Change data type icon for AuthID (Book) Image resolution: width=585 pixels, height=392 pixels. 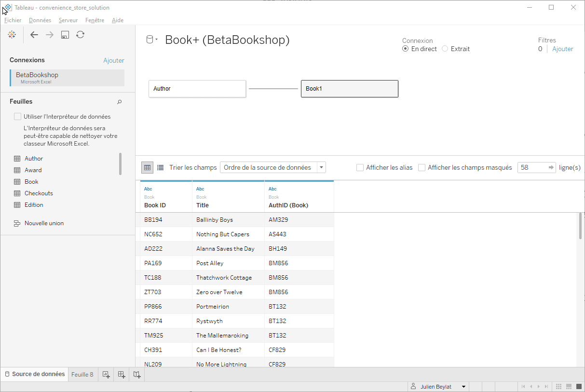[x=272, y=189]
